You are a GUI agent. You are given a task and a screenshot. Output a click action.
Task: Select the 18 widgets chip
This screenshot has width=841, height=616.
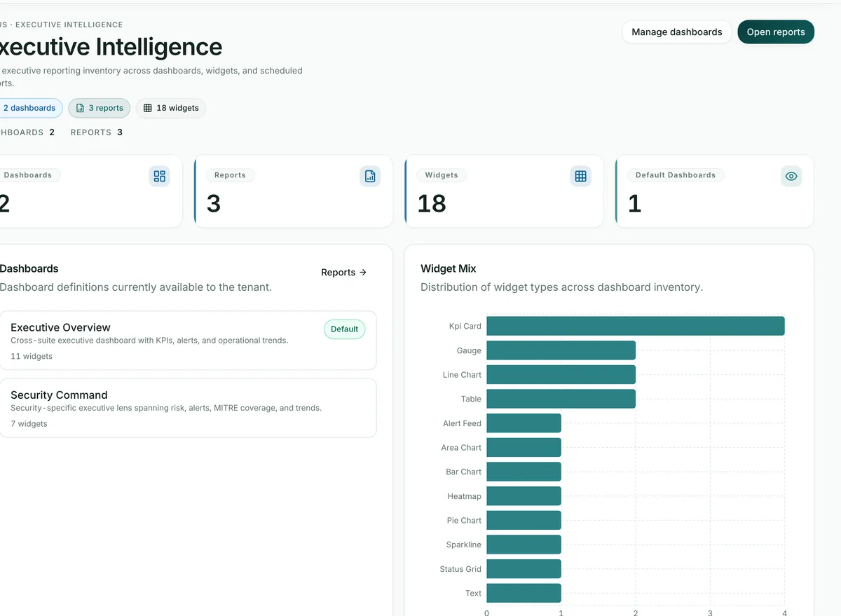[171, 108]
